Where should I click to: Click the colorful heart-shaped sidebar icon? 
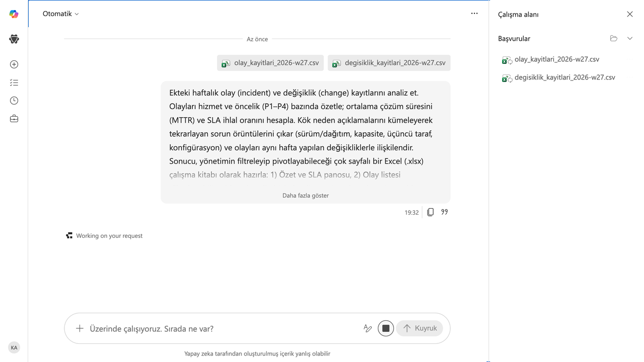14,39
